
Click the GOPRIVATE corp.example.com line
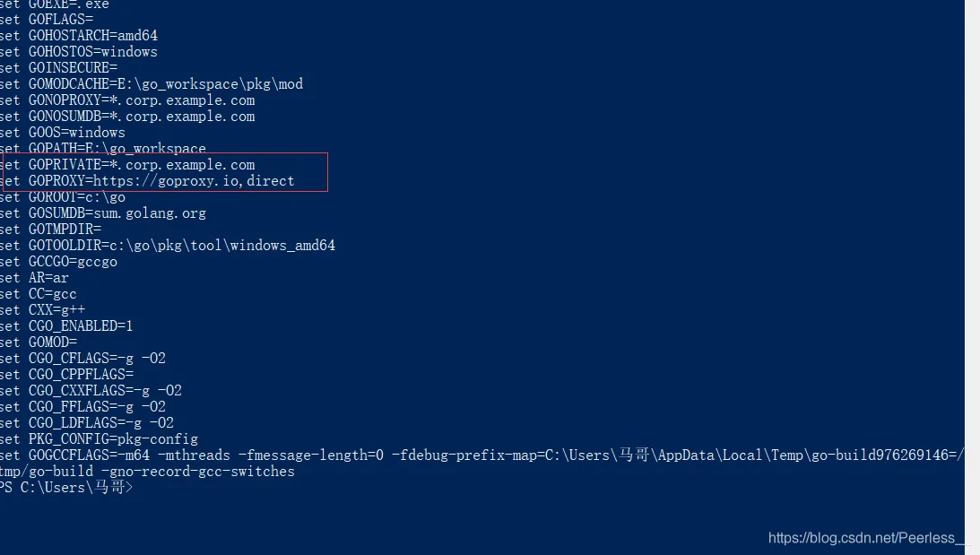[127, 165]
